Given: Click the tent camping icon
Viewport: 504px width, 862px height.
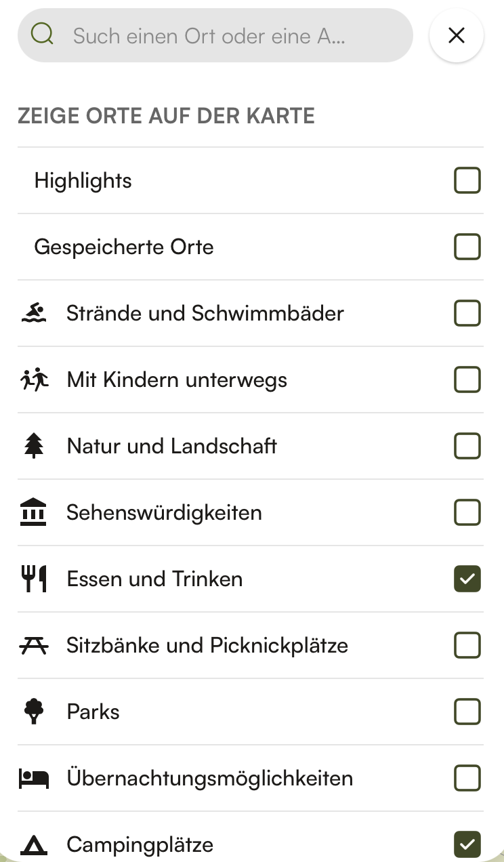Looking at the screenshot, I should (x=33, y=844).
